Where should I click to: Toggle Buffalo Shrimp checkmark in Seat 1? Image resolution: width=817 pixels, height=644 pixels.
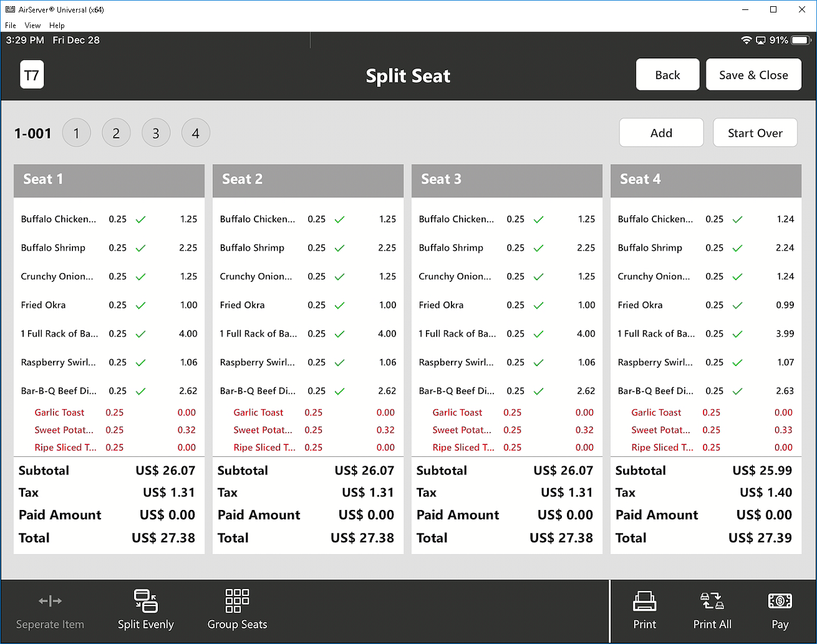tap(141, 248)
